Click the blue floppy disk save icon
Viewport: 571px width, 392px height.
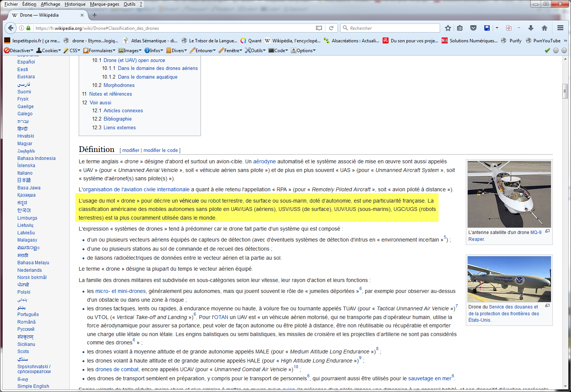click(487, 28)
